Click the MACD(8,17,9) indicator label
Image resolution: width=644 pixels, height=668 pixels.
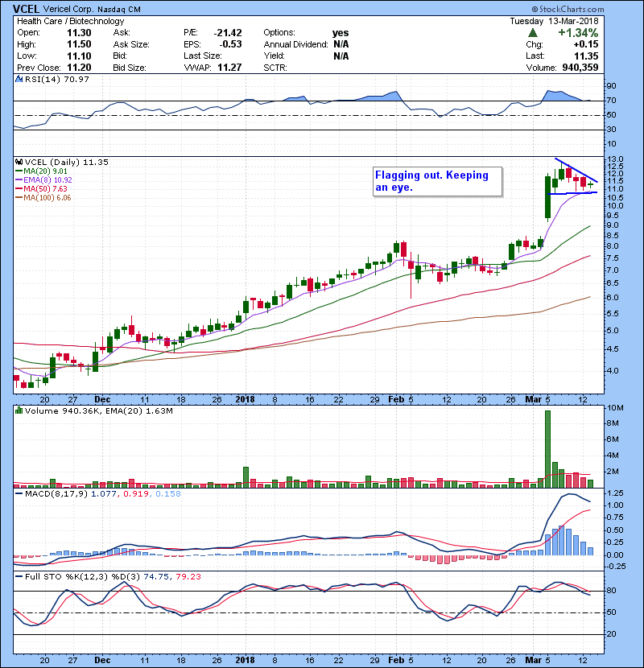point(56,494)
